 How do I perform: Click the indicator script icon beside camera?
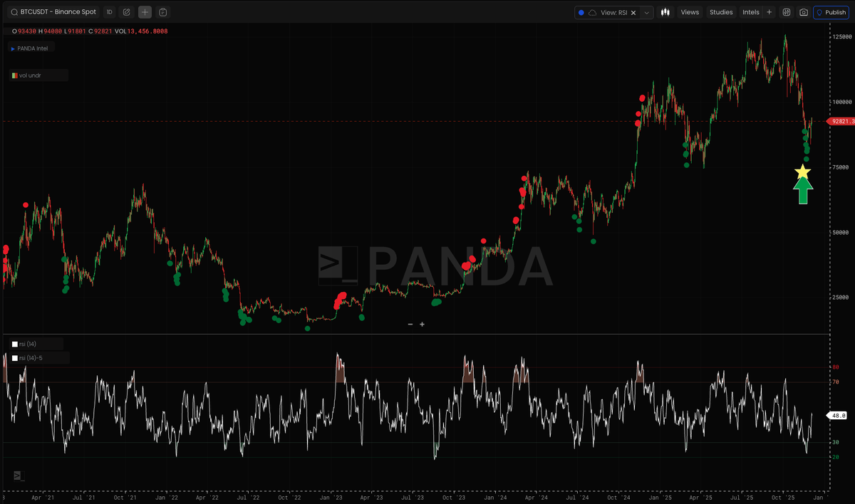pyautogui.click(x=787, y=12)
